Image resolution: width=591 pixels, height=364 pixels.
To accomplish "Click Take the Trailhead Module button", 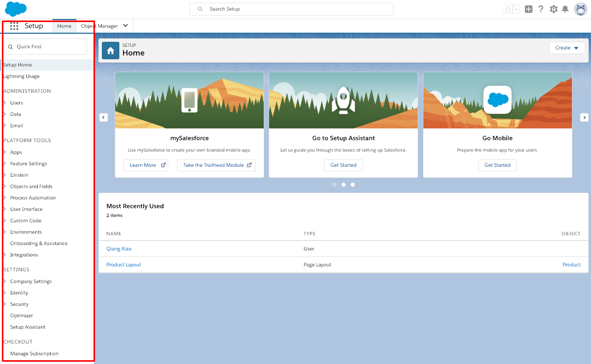I will tap(216, 165).
